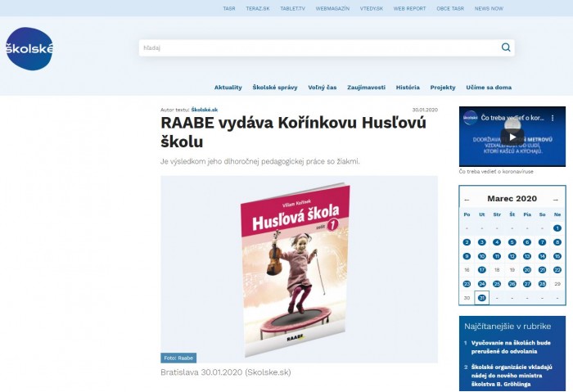The image size is (573, 392).
Task: Select calendar day 13
Action: 527,256
